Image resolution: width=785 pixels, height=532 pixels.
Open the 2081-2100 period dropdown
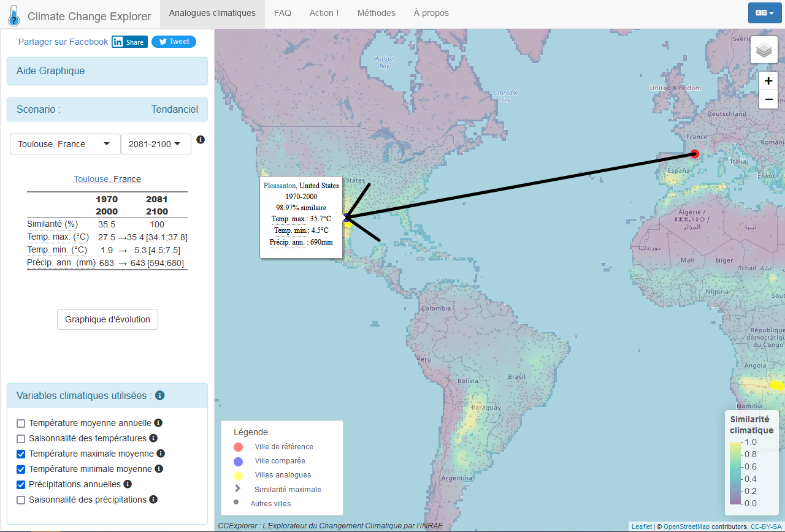coord(156,144)
